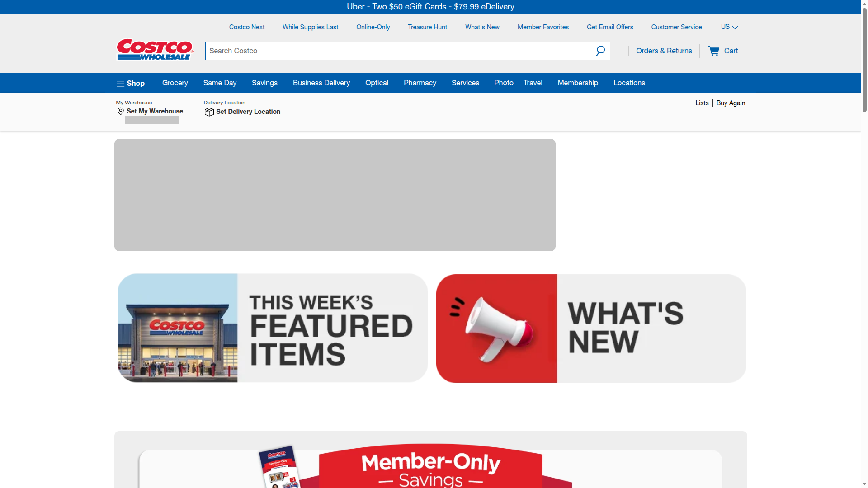Click the search magnifying glass icon
Viewport: 868px width, 488px height.
(x=600, y=51)
